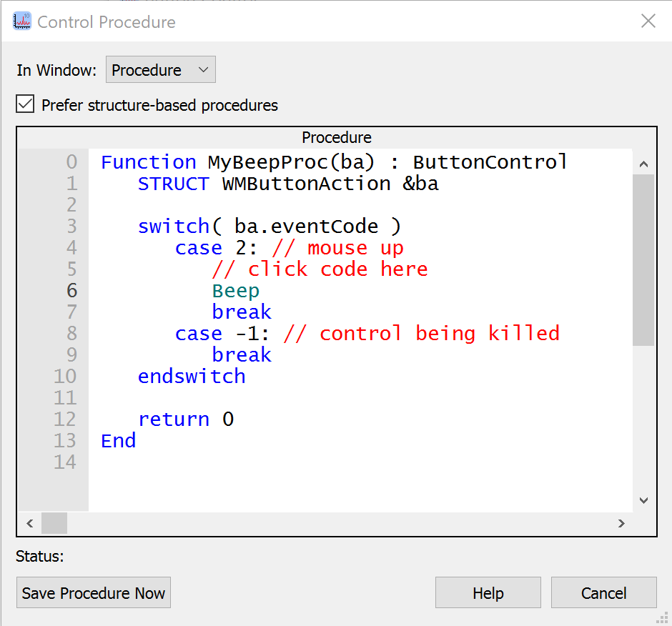Open Help for this dialog

click(488, 593)
